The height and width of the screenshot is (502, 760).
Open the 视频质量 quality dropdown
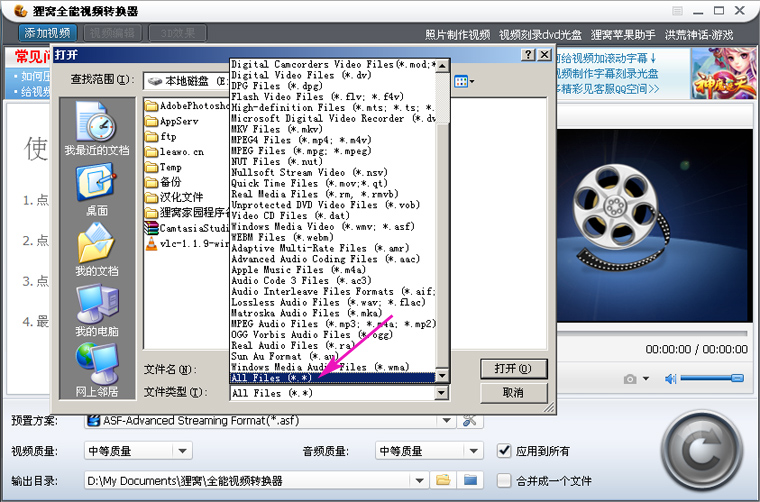tap(182, 451)
